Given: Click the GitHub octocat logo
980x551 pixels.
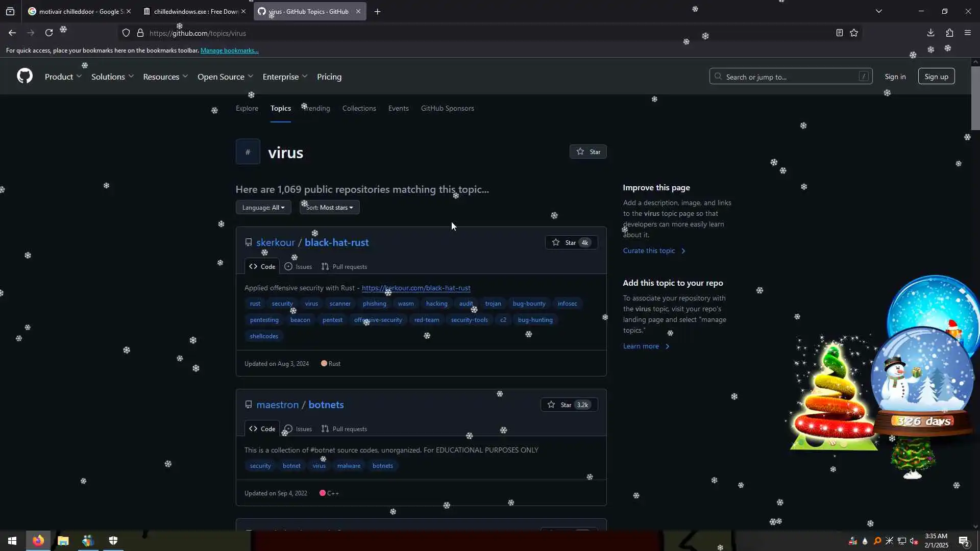Looking at the screenshot, I should [x=24, y=77].
